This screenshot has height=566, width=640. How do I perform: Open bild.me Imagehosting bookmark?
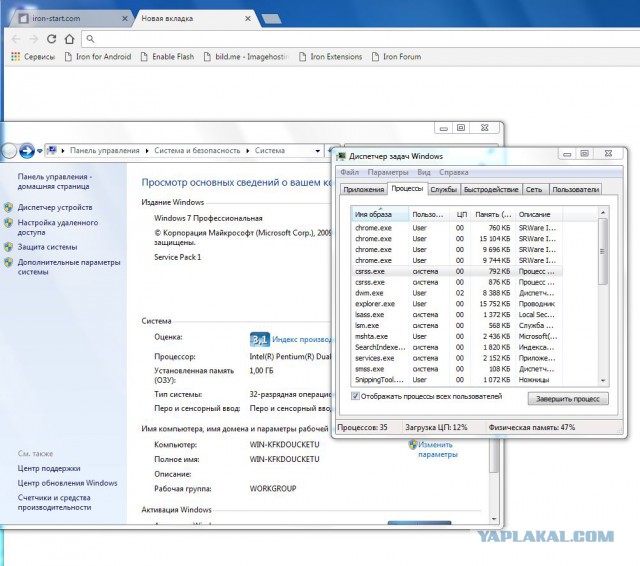coord(246,57)
